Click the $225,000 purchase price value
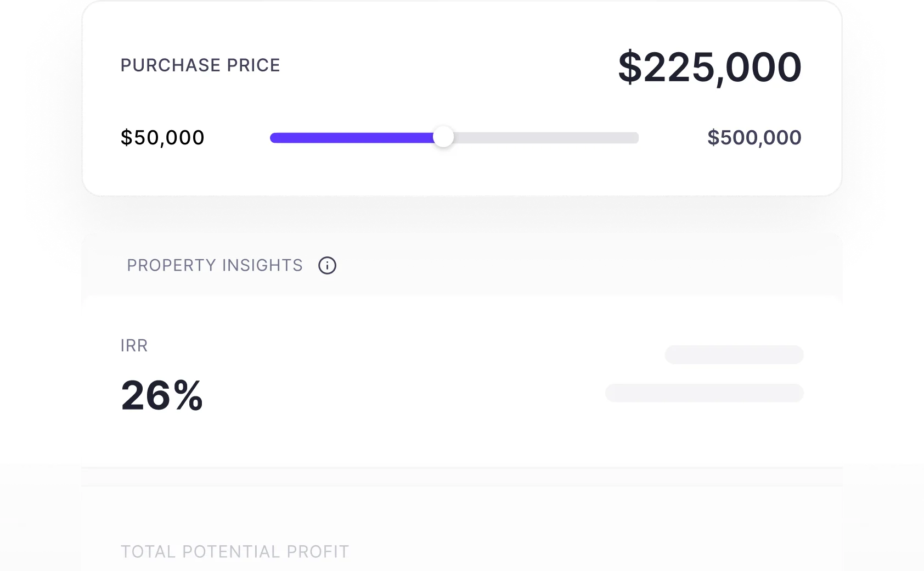 pyautogui.click(x=710, y=68)
